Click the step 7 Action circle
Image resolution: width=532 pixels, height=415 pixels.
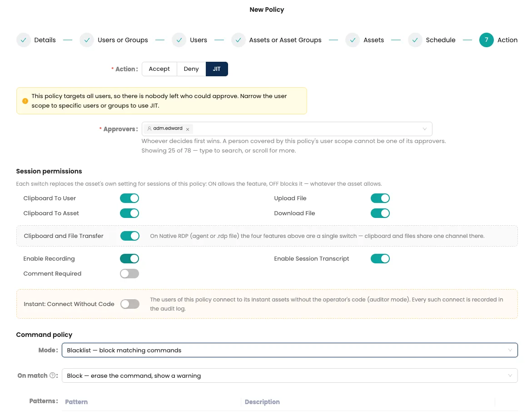tap(486, 40)
